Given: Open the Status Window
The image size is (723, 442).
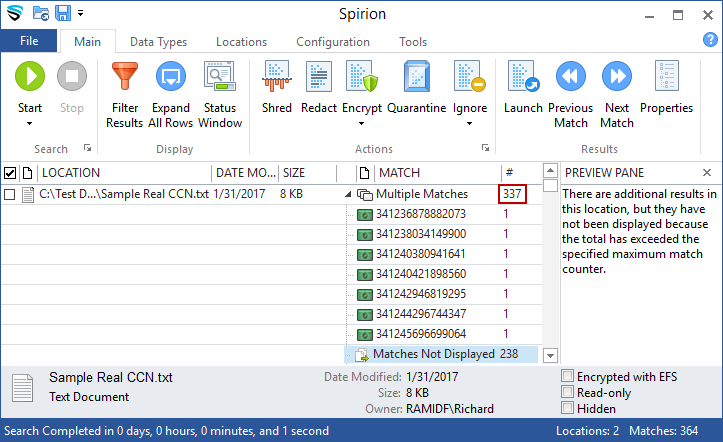Looking at the screenshot, I should (x=219, y=77).
